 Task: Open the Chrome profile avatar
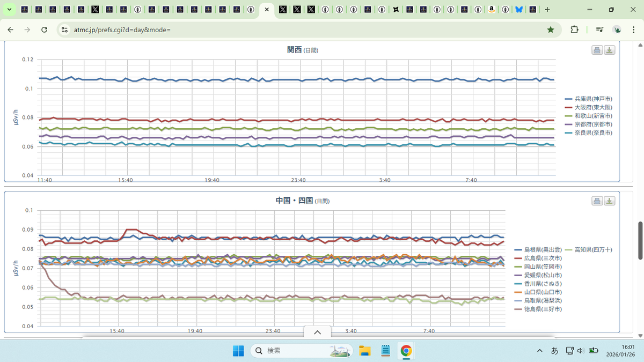click(x=617, y=29)
